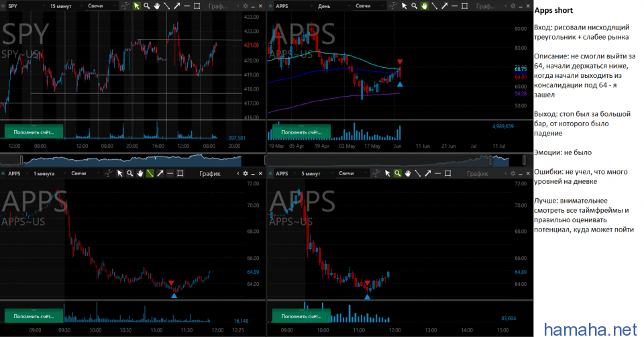The image size is (644, 337).
Task: Open the '15 минут' timeframe dropdown
Action: click(66, 6)
